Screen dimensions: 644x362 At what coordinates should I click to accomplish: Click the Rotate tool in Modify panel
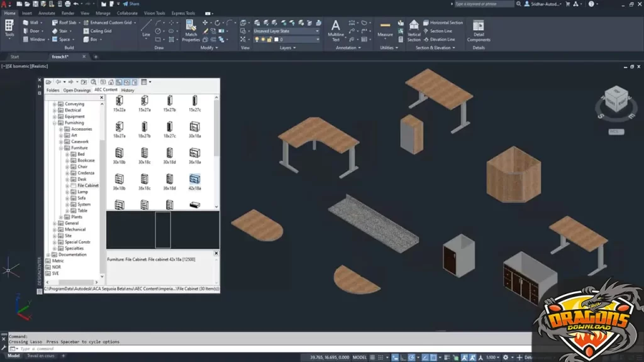[217, 23]
